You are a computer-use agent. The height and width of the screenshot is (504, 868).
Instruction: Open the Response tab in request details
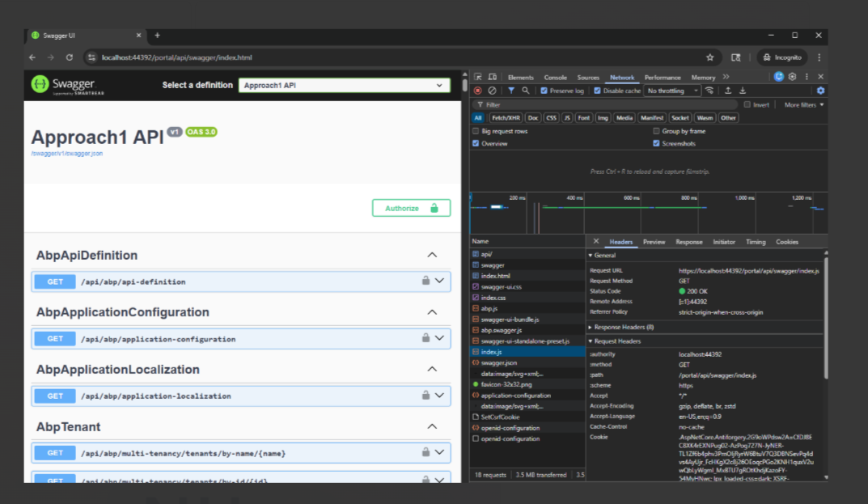click(688, 242)
